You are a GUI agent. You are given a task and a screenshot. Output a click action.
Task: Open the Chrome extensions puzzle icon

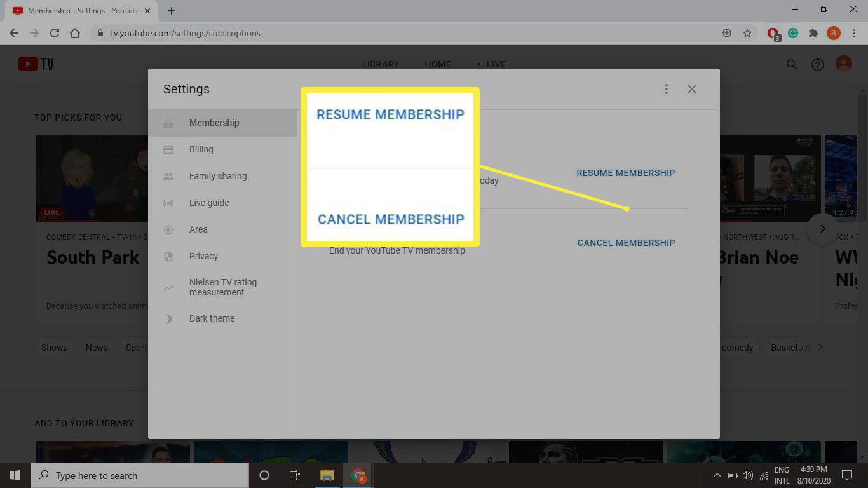point(813,33)
